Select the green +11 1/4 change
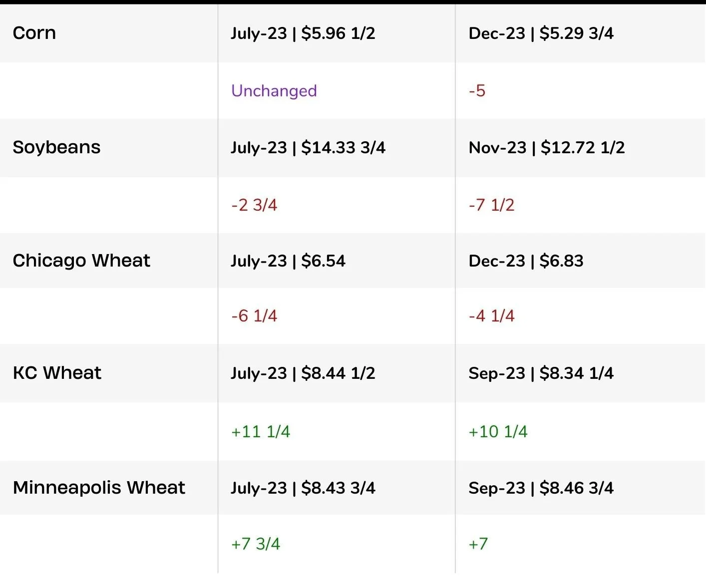The width and height of the screenshot is (706, 588). pyautogui.click(x=261, y=432)
